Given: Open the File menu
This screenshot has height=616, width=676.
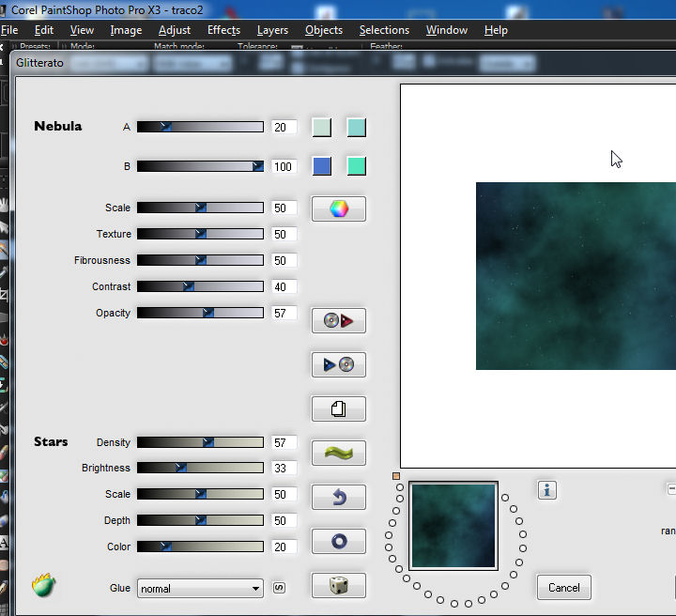Looking at the screenshot, I should tap(9, 30).
